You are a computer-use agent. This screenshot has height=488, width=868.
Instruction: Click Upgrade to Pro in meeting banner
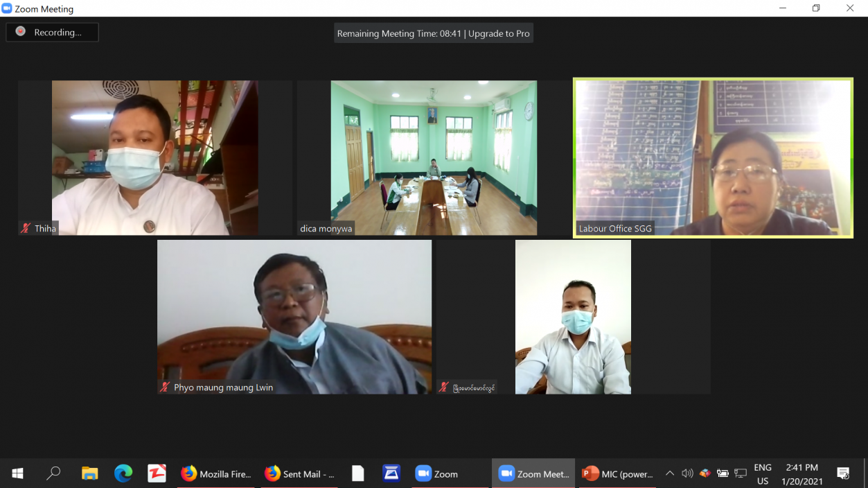point(499,33)
